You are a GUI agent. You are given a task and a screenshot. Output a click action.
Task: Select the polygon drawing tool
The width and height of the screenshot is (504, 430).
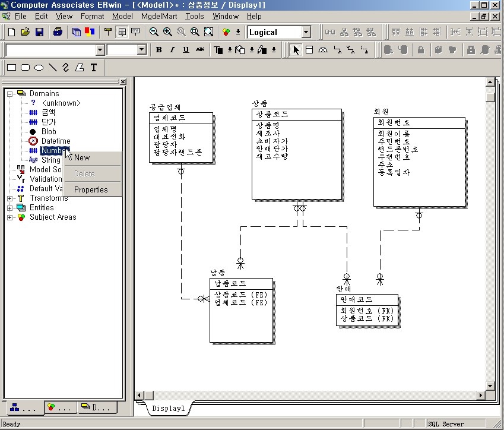tap(80, 68)
